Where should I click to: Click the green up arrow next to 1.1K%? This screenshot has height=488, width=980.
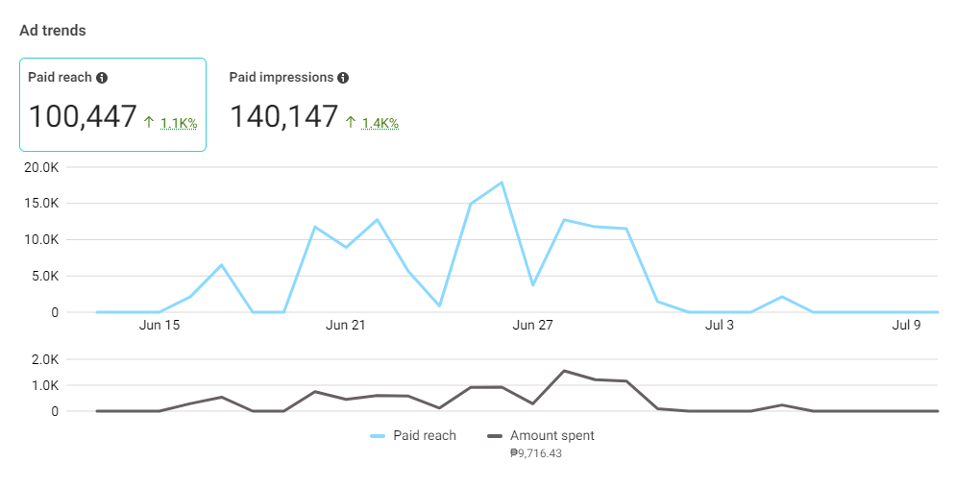pos(149,122)
